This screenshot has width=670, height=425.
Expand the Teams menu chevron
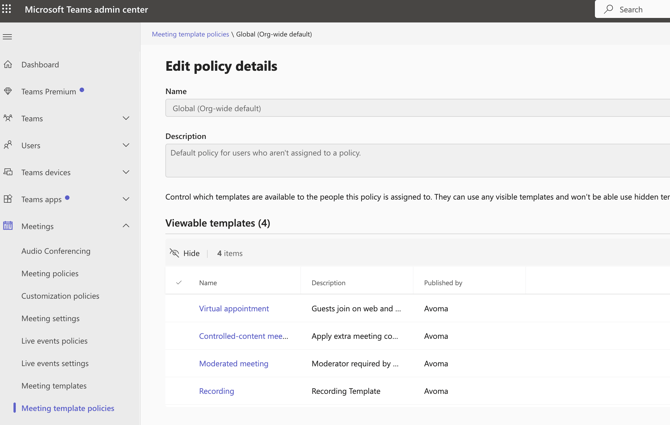tap(126, 118)
